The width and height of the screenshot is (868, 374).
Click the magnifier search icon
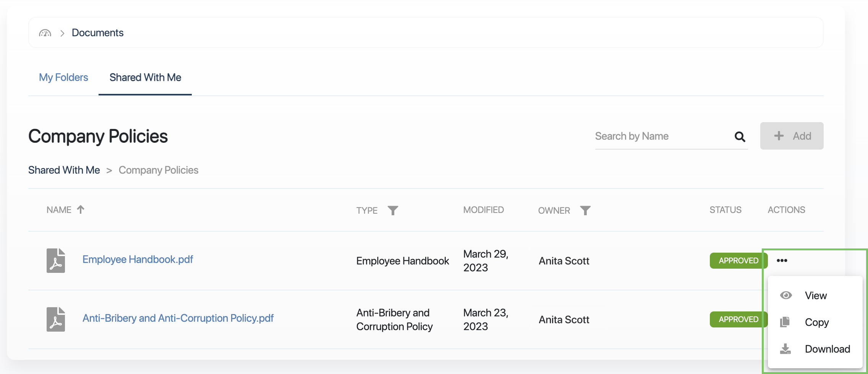pyautogui.click(x=740, y=137)
